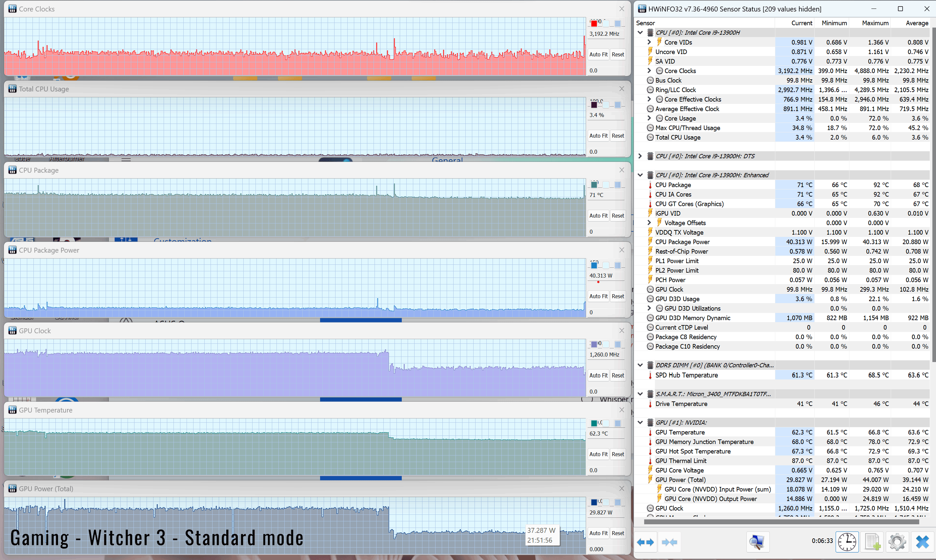Expand the Core Clocks sensor row
The image size is (936, 560).
pyautogui.click(x=649, y=70)
